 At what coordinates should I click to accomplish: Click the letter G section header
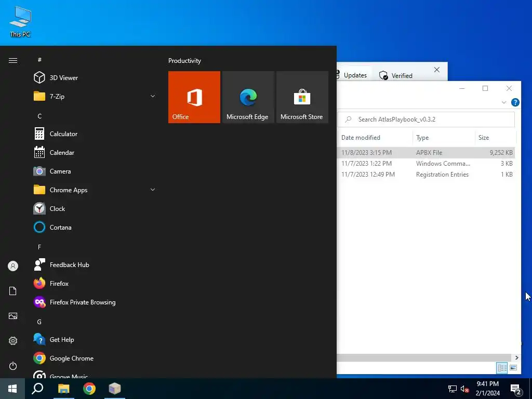(x=39, y=322)
